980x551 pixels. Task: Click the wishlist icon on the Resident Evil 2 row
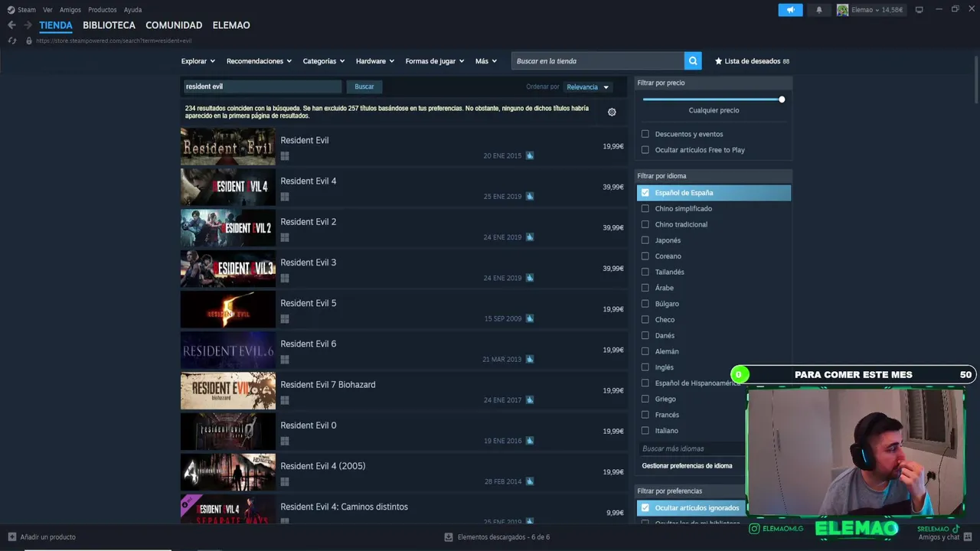[x=529, y=237]
